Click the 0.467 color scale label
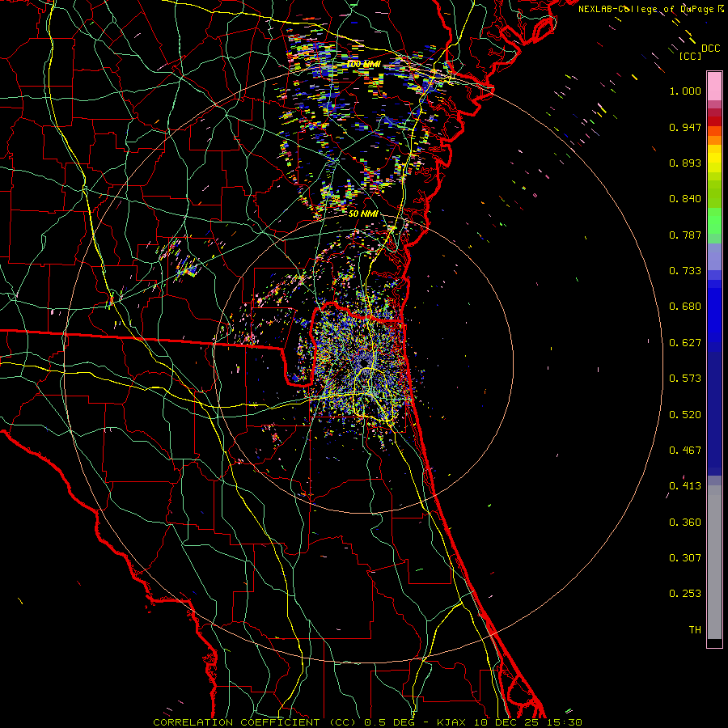This screenshot has height=728, width=728. [x=685, y=451]
